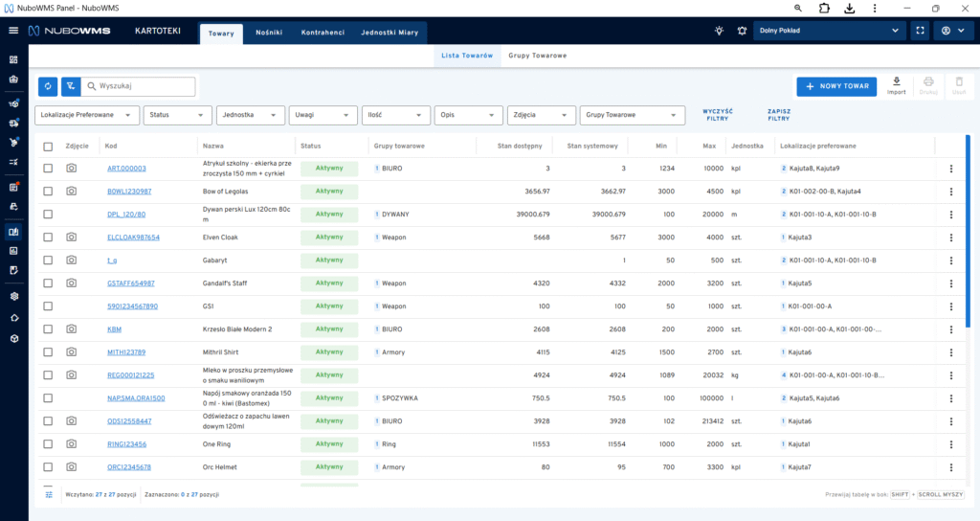Click the notifications bell icon
This screenshot has width=980, height=521.
click(x=742, y=31)
